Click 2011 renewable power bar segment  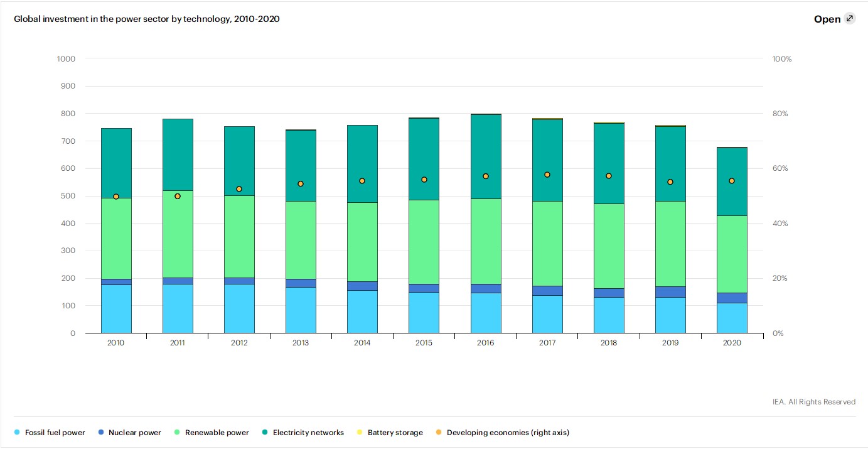pos(178,234)
